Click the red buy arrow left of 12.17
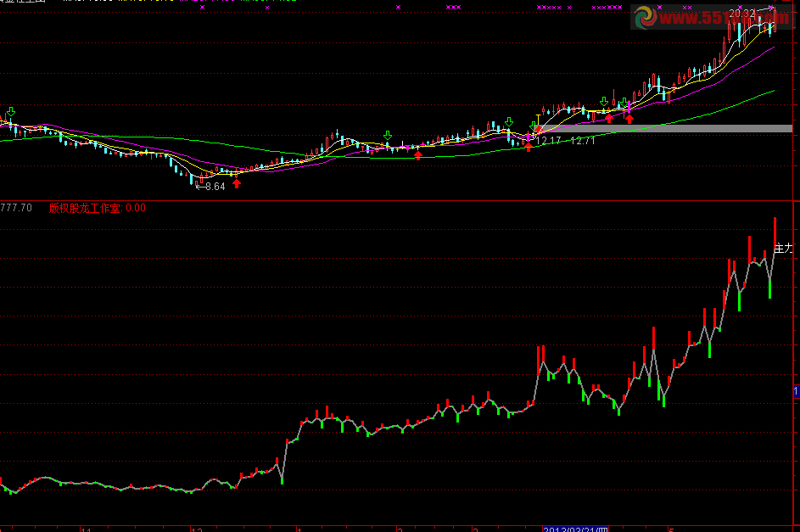Viewport: 800px width, 532px height. [529, 147]
